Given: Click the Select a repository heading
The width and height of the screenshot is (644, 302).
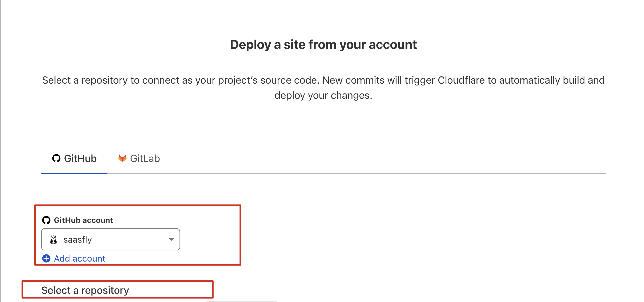Looking at the screenshot, I should click(85, 290).
